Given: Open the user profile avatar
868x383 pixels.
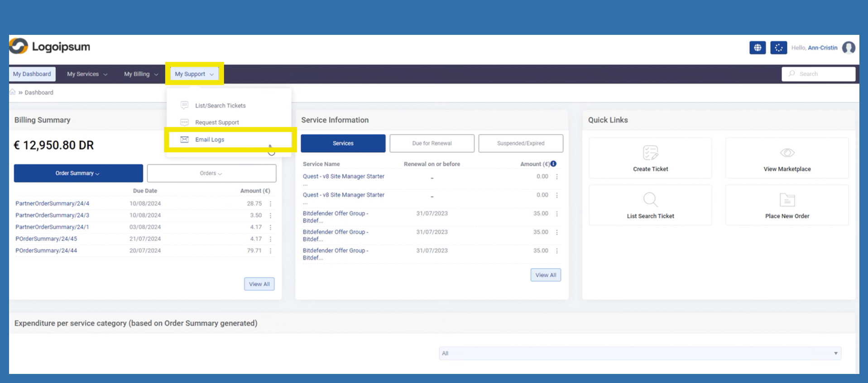Looking at the screenshot, I should click(849, 48).
